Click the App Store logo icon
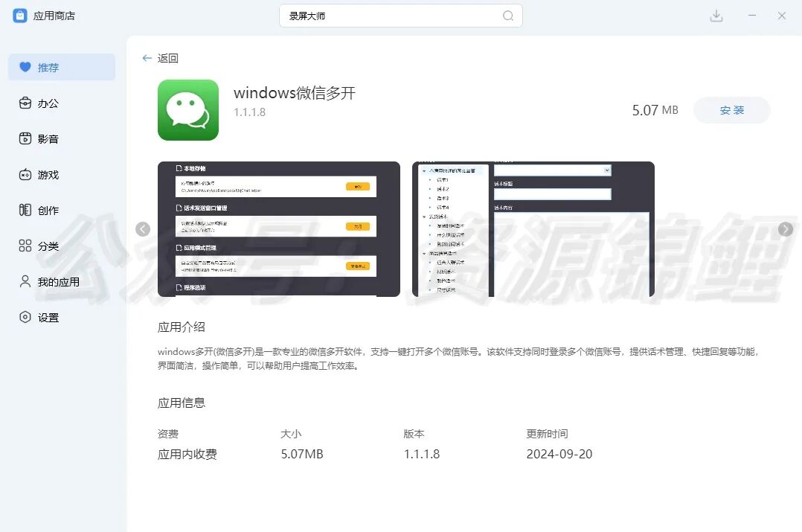The width and height of the screenshot is (802, 532). click(x=20, y=16)
